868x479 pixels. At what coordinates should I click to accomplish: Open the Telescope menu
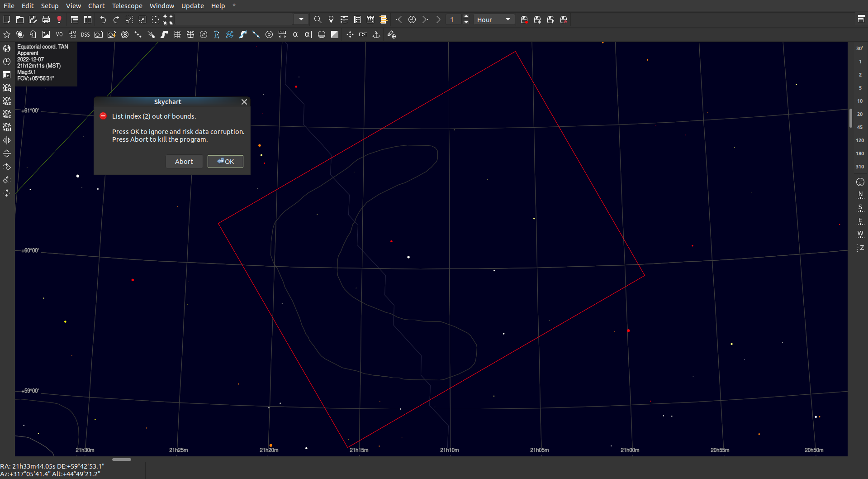[127, 6]
